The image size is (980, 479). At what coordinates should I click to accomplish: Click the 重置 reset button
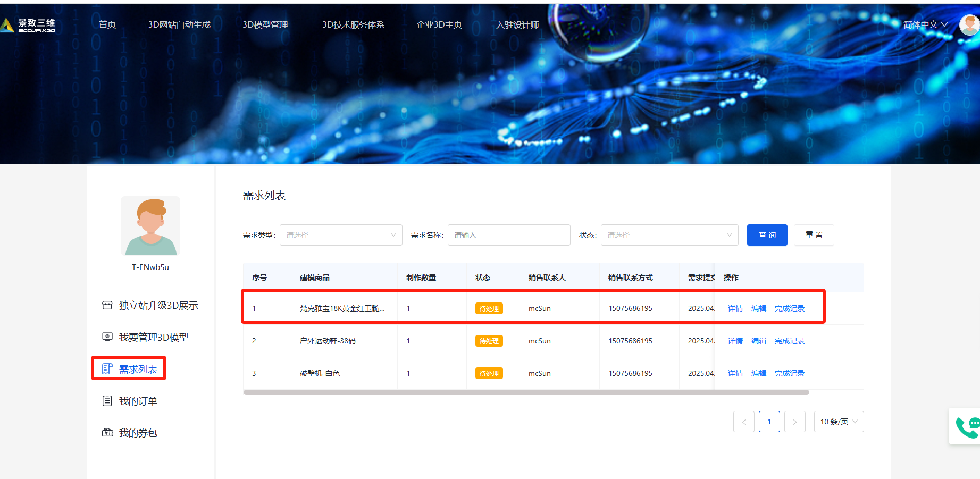pyautogui.click(x=814, y=235)
